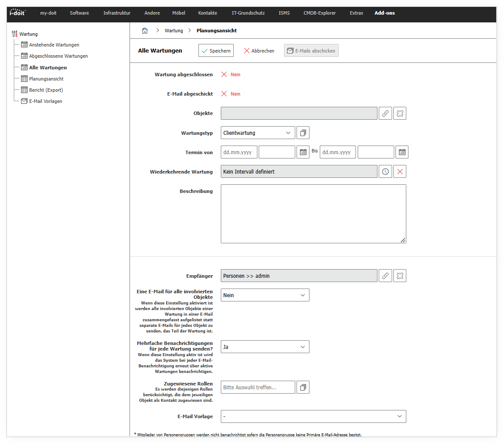Open Mehrfache Benachrichtigungen dropdown
The height and width of the screenshot is (444, 504).
pos(265,347)
